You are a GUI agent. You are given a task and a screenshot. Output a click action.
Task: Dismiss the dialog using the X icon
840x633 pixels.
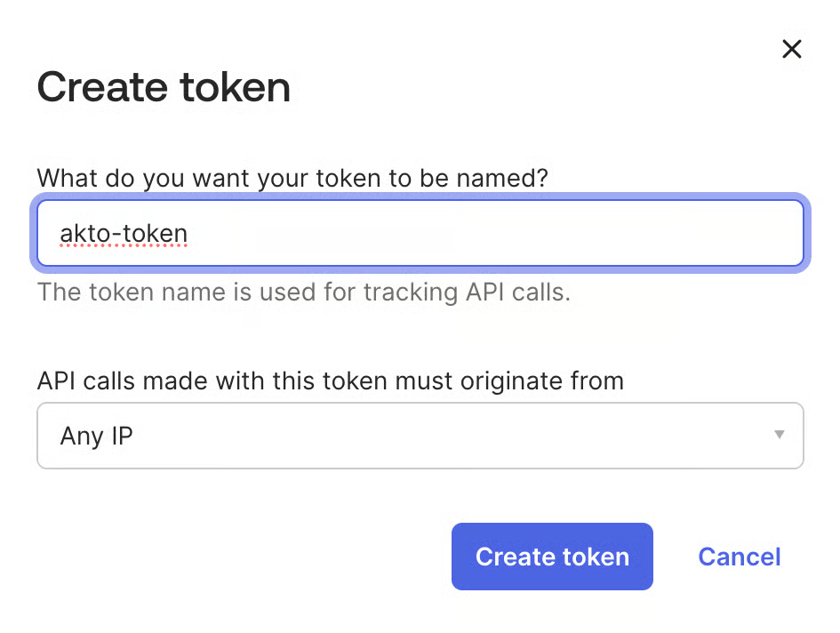pos(791,49)
